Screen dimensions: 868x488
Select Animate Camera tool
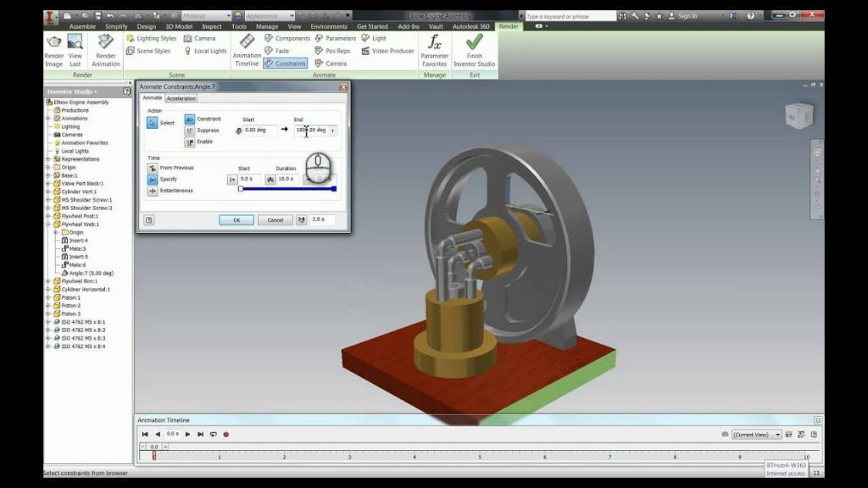pos(331,64)
